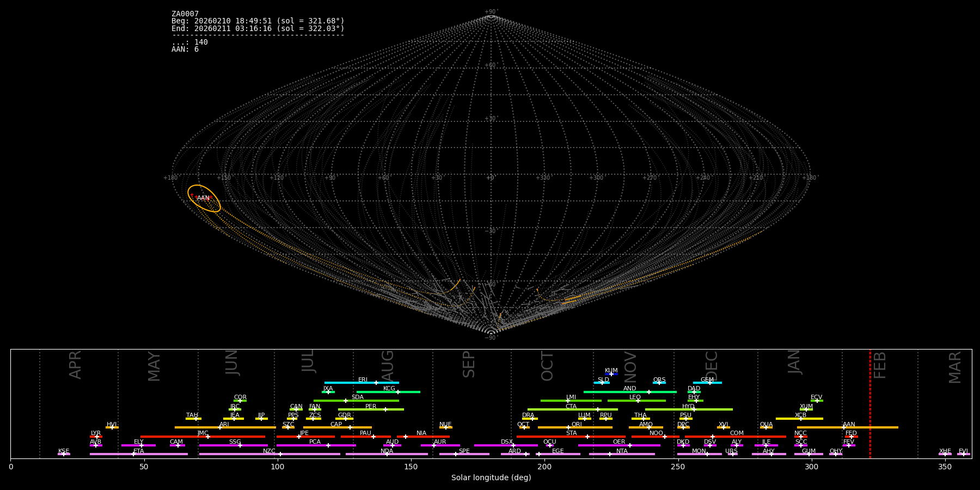The image size is (980, 490).
Task: Click the NOO shower label
Action: (x=657, y=433)
